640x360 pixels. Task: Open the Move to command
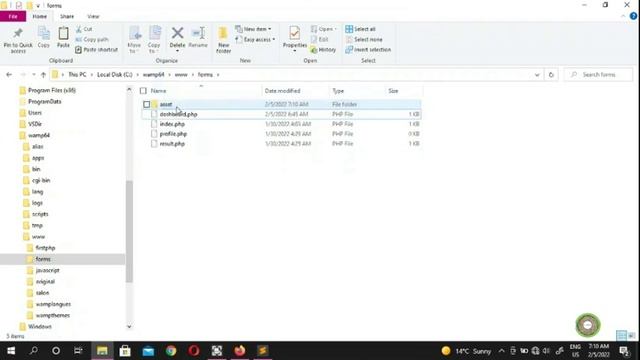click(x=134, y=40)
